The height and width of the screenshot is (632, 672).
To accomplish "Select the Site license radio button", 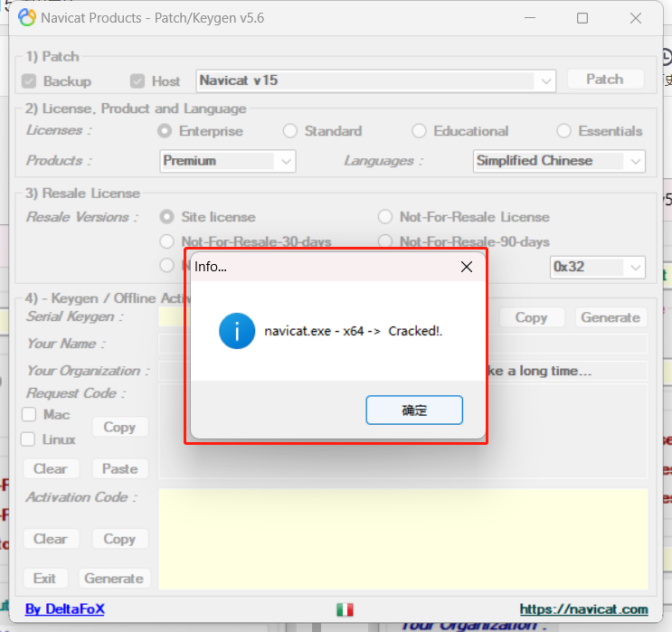I will pos(166,217).
